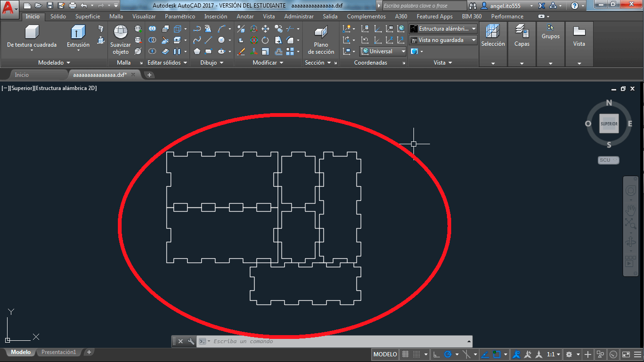Click the [Estructura alámbrica 2D] viewport label
This screenshot has height=362, width=644.
click(x=66, y=88)
